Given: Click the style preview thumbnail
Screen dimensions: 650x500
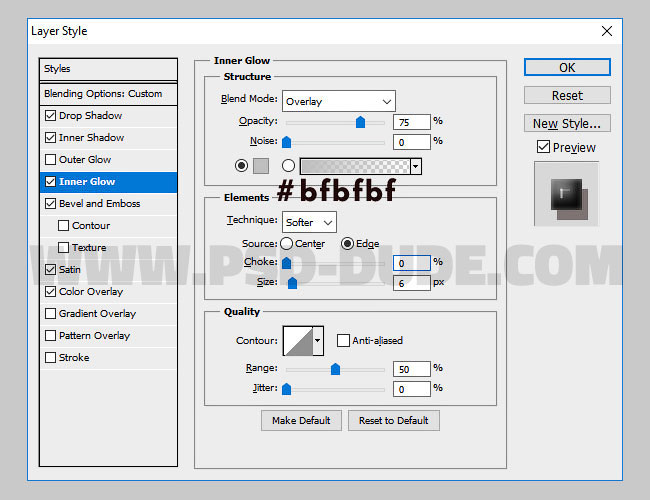Looking at the screenshot, I should tap(566, 194).
